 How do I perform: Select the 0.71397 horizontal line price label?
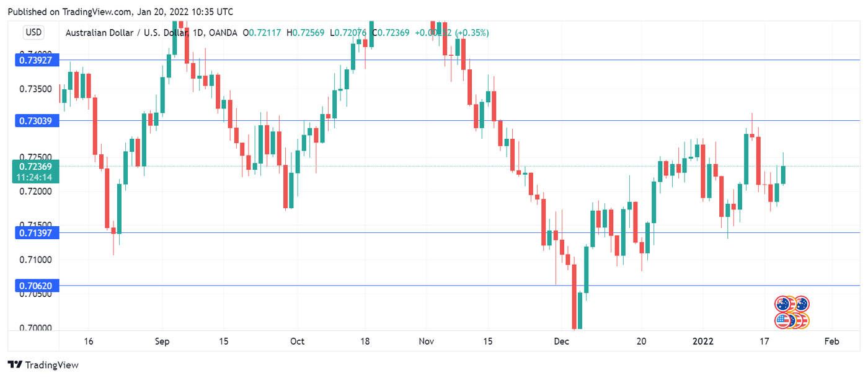35,233
